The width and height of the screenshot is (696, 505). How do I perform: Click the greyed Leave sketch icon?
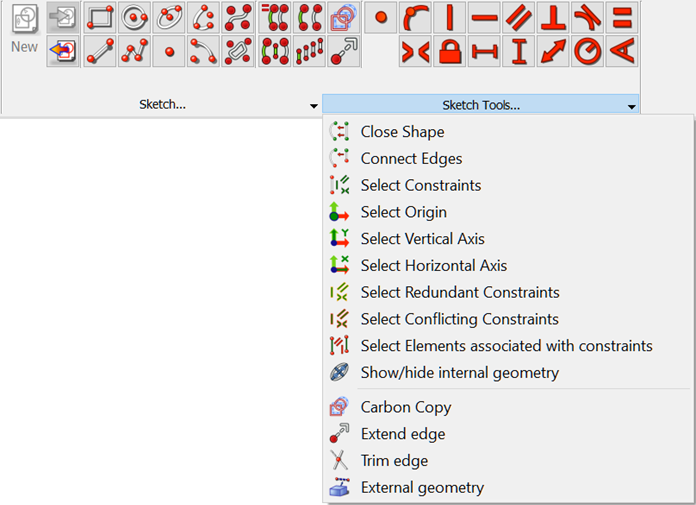[x=63, y=17]
